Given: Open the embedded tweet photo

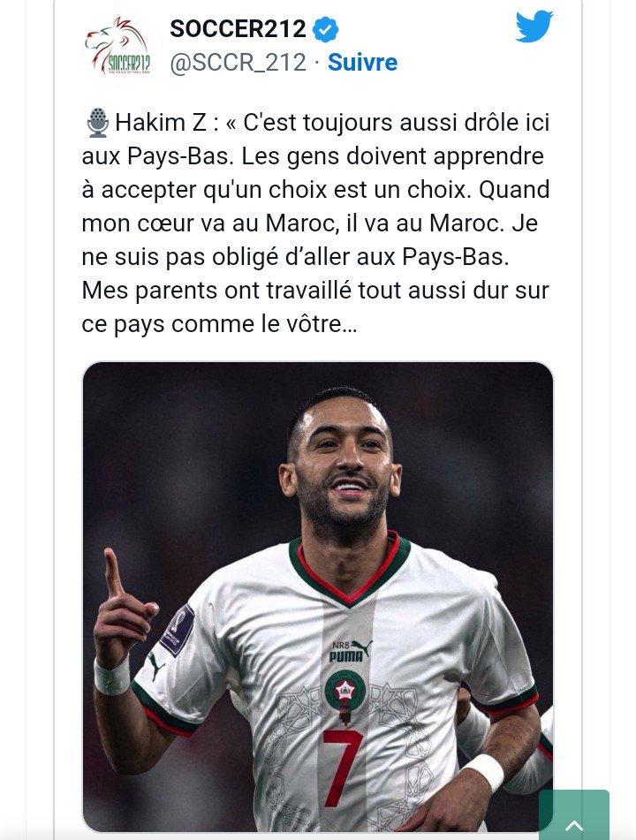Looking at the screenshot, I should tap(318, 597).
